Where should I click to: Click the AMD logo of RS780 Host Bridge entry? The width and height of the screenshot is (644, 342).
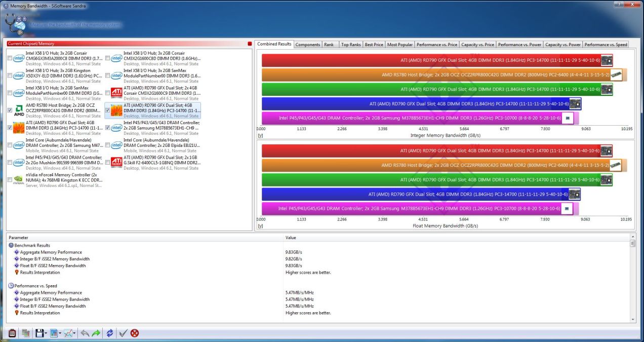point(19,110)
